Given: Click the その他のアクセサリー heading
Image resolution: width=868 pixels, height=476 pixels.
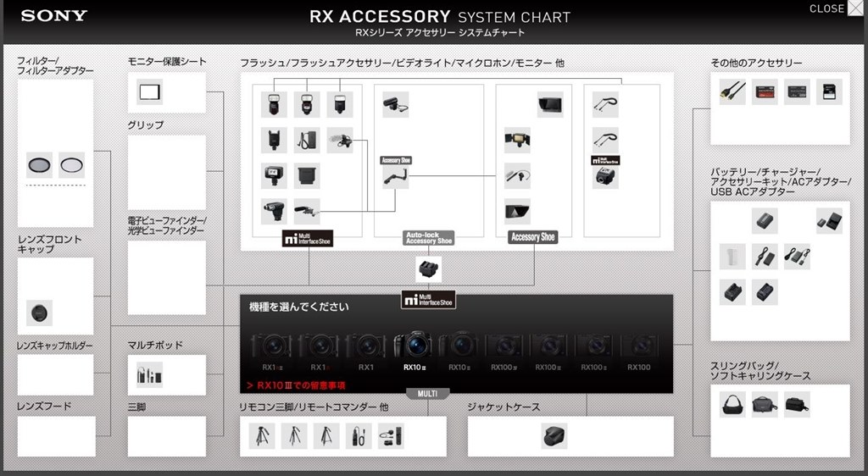Looking at the screenshot, I should pyautogui.click(x=756, y=63).
